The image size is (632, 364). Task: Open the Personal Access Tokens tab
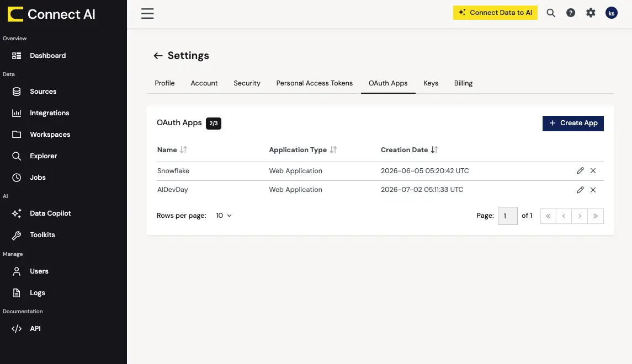[315, 83]
